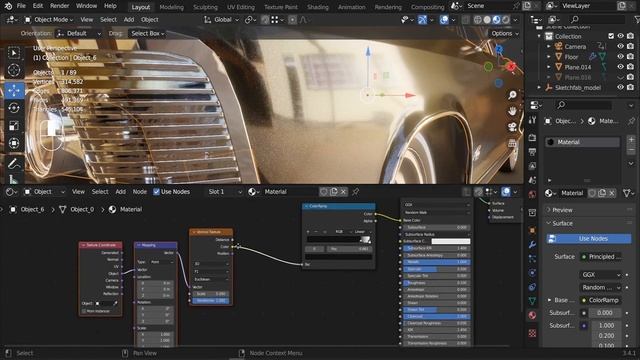Switch to the Modeling workspace tab
The width and height of the screenshot is (640, 360).
point(171,7)
